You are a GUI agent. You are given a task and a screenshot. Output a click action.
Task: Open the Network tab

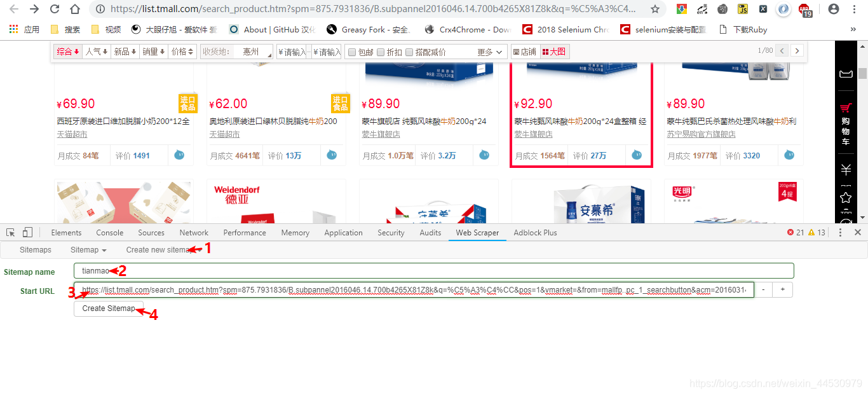[194, 233]
